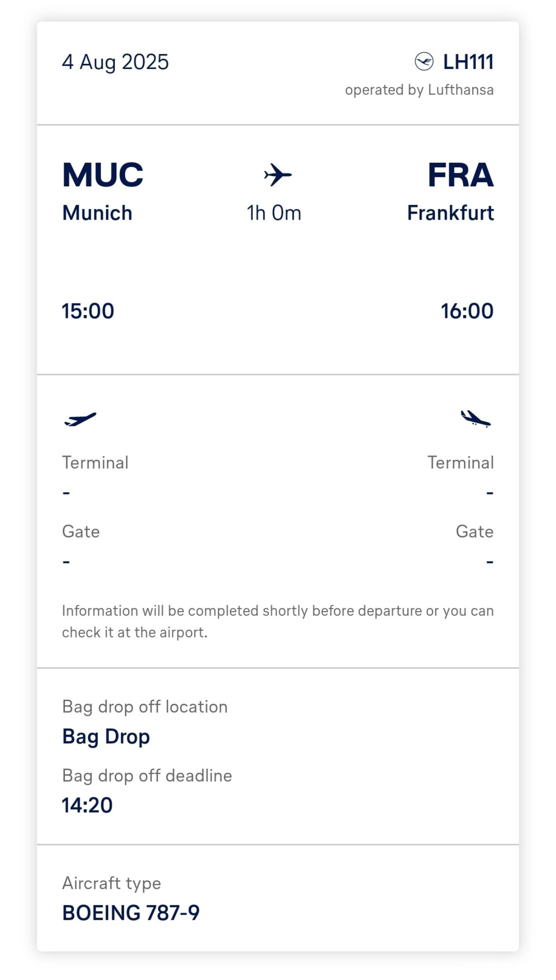Click the 15:00 departure time
Image resolution: width=556 pixels, height=980 pixels.
[x=88, y=311]
